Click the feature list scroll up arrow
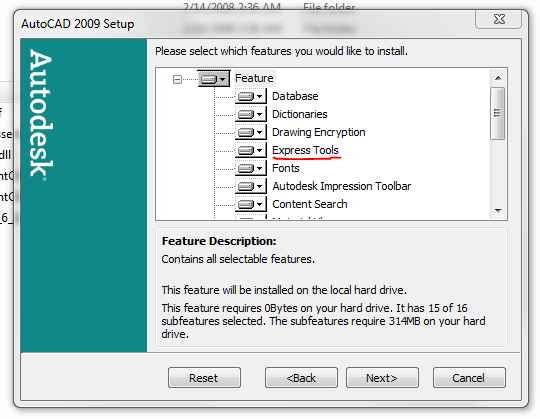Image resolution: width=540 pixels, height=419 pixels. pos(498,78)
